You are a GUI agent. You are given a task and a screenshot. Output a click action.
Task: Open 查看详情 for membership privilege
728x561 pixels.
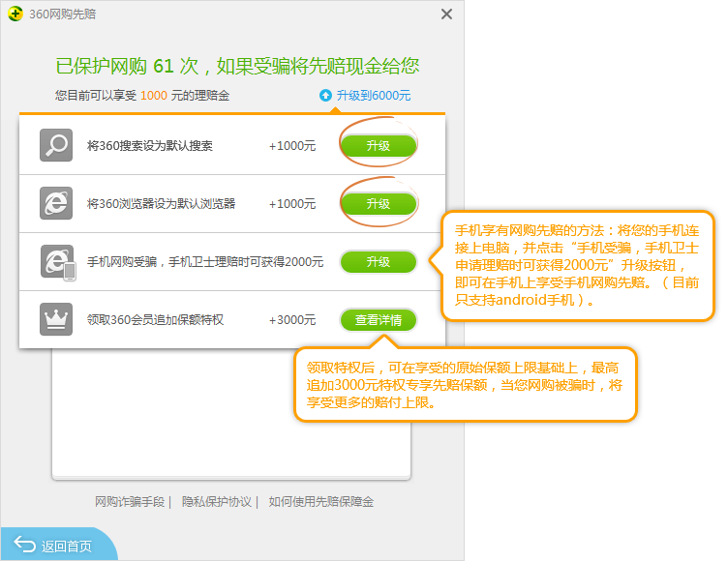[379, 320]
